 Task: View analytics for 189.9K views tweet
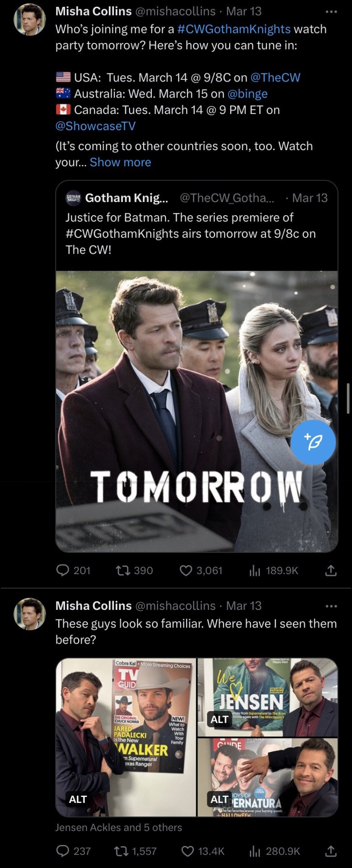click(255, 571)
